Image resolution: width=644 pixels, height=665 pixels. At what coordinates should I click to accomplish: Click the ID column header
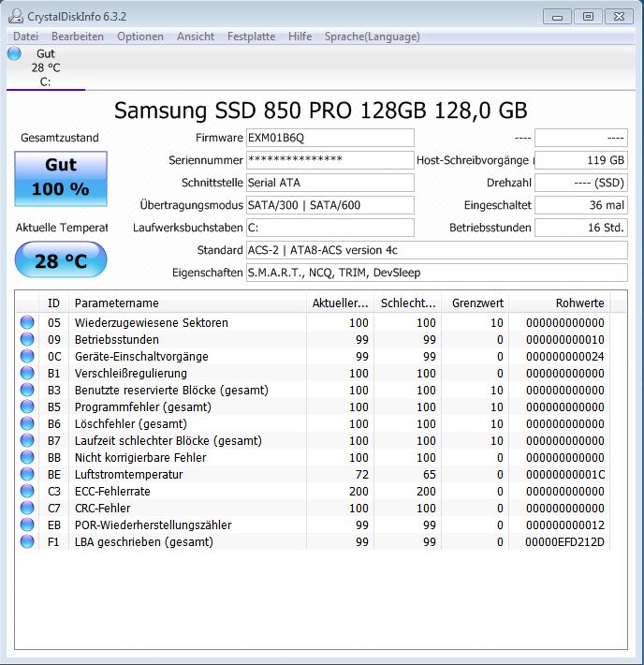[54, 303]
